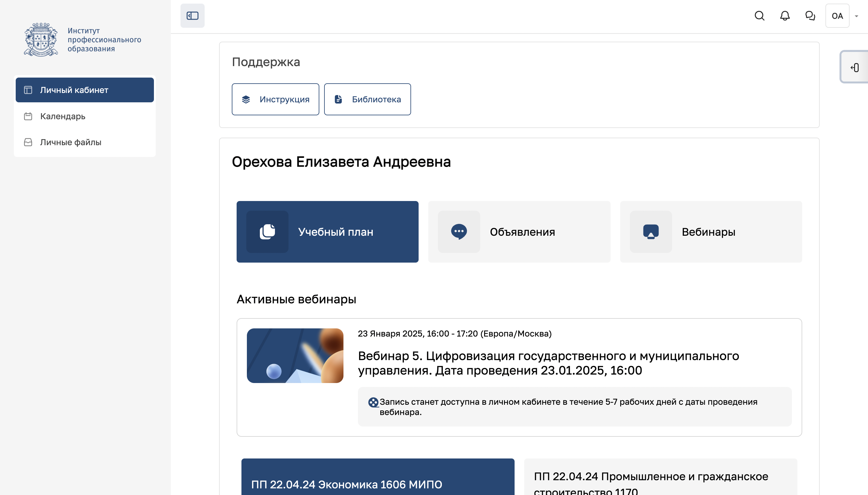Click the Вебинары screen icon

tap(651, 232)
